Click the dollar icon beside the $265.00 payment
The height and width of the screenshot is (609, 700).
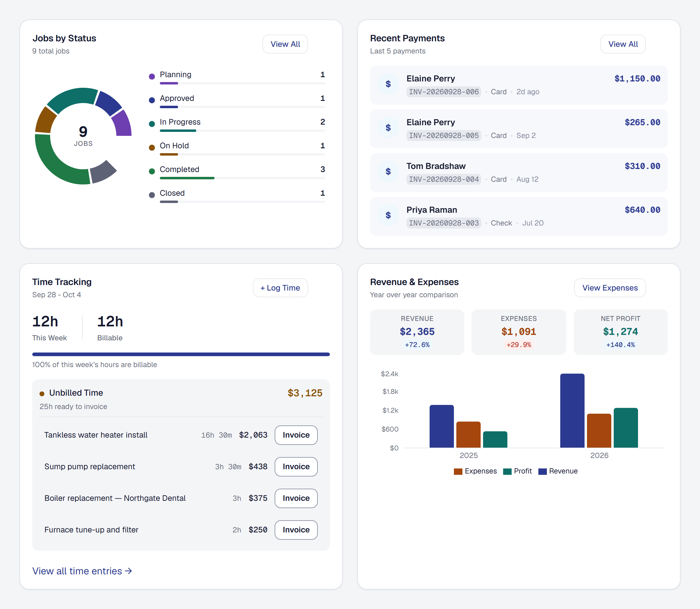388,128
